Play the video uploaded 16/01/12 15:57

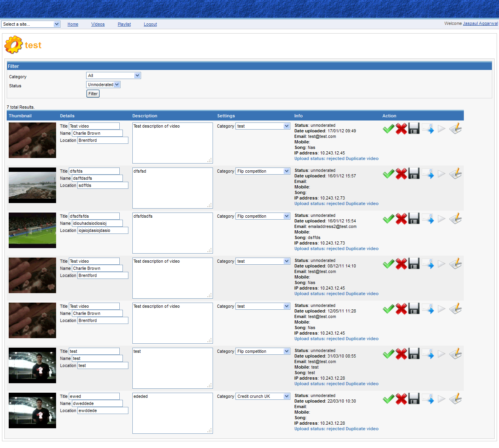coord(442,174)
